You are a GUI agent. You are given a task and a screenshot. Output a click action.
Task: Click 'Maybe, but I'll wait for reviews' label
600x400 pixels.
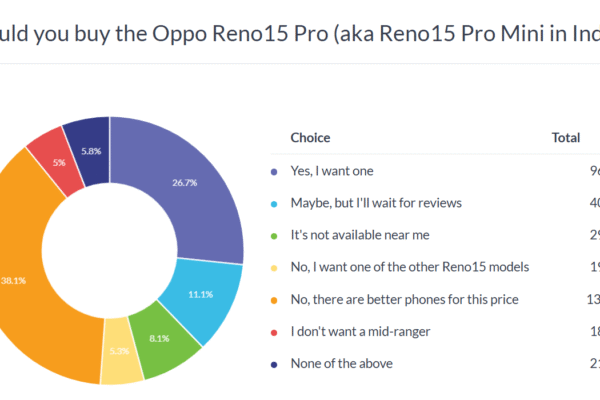375,203
